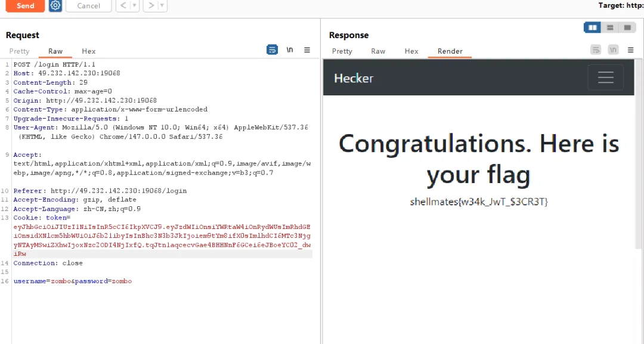
Task: Go to previous request with back arrow
Action: tap(123, 6)
